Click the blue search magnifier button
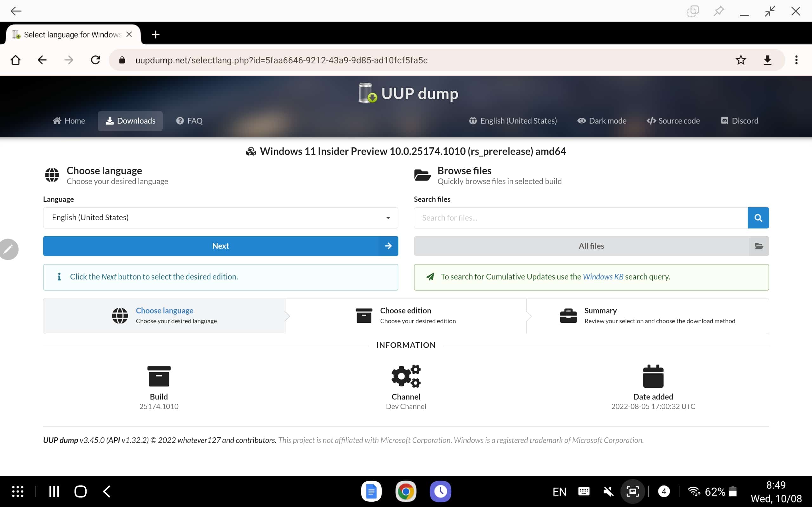Viewport: 812px width, 507px height. (758, 218)
